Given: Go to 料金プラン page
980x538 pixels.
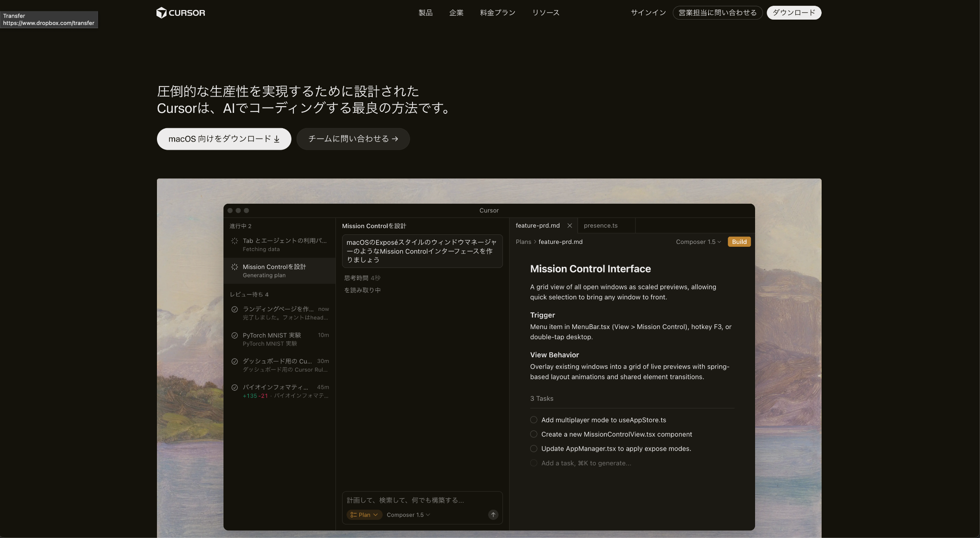Looking at the screenshot, I should click(x=498, y=13).
